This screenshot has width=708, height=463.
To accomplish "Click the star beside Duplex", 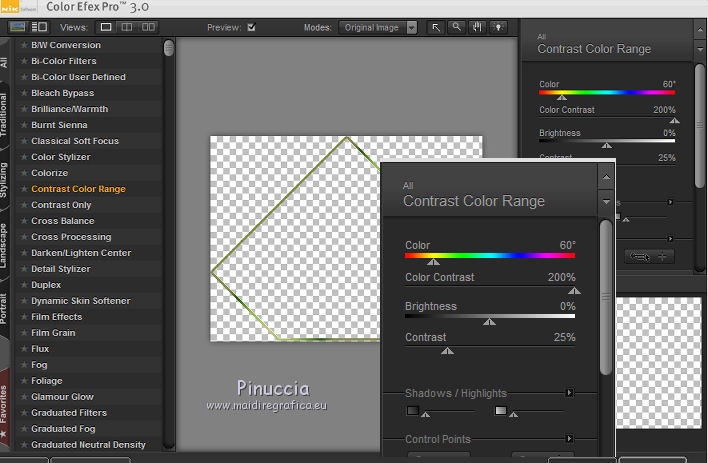I will tap(24, 285).
